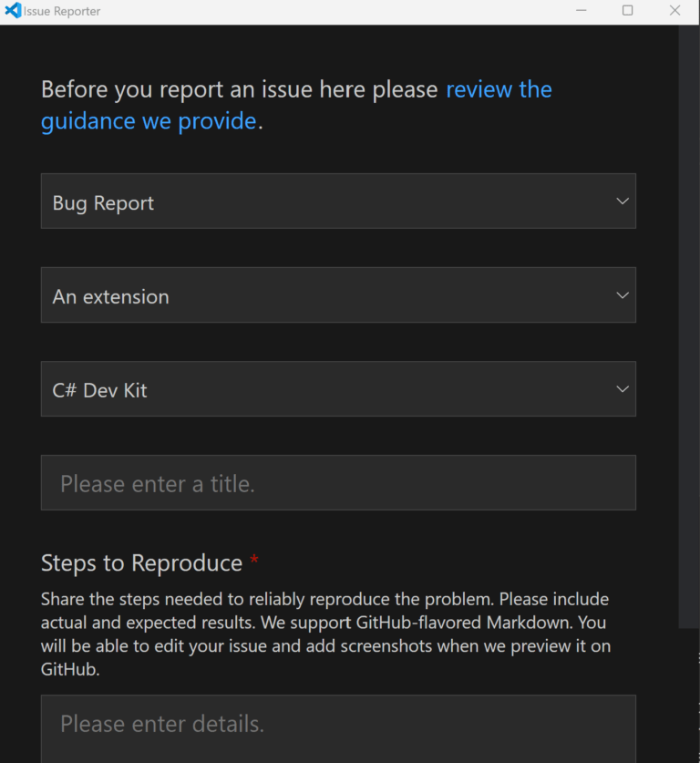Image resolution: width=700 pixels, height=763 pixels.
Task: Open the Bug Report issue type dropdown
Action: point(338,201)
